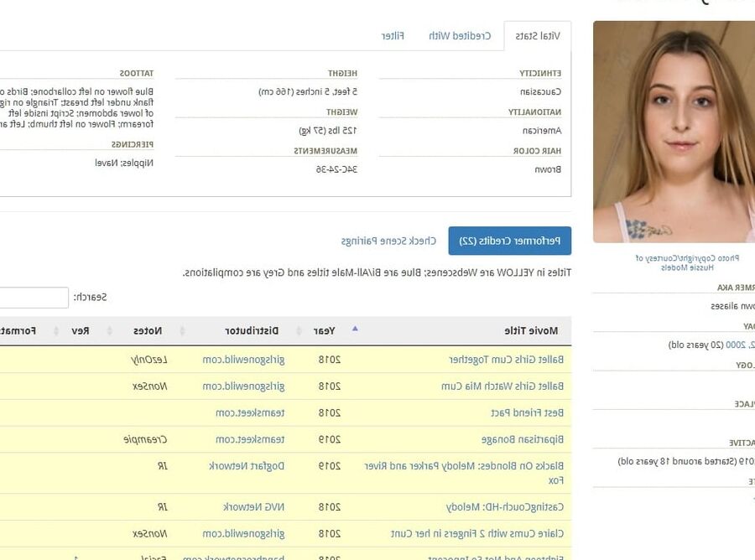
Task: Click the sort icon beside the Notes header
Action: coord(109,331)
